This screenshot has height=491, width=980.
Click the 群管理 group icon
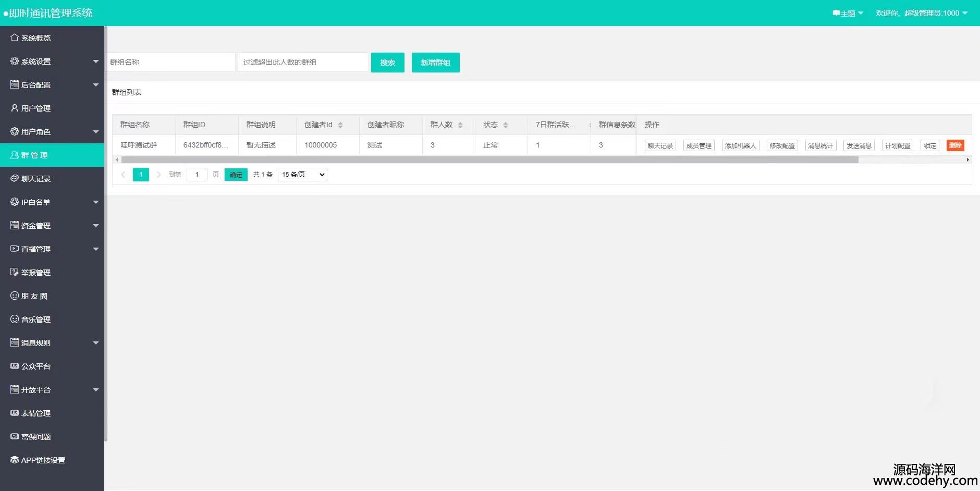point(15,155)
